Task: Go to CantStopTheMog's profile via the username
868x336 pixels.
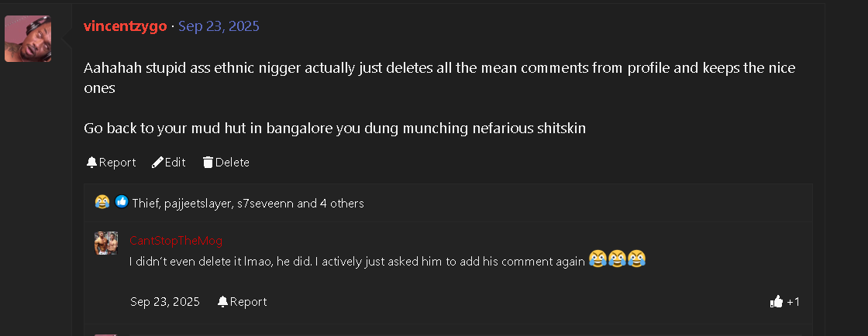Action: (176, 241)
